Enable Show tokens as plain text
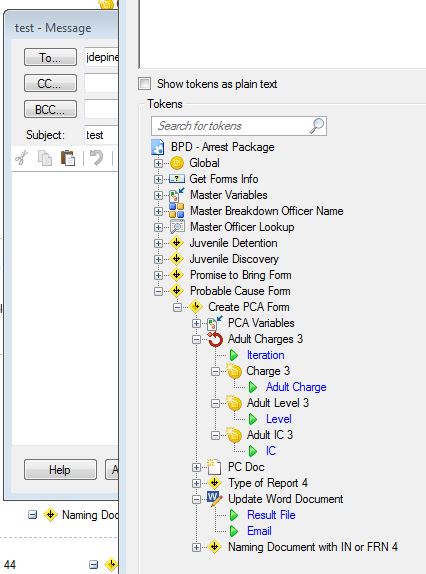This screenshot has width=426, height=574. tap(145, 83)
